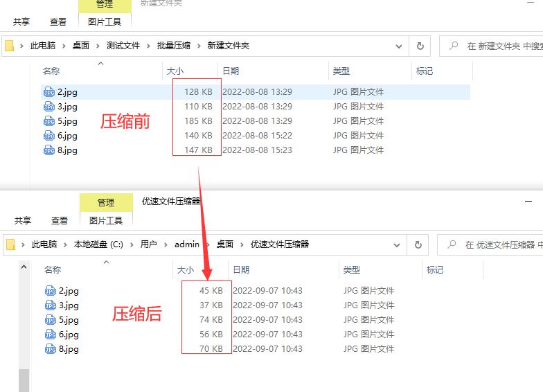Select 3.jpg icon in 优速文件压缩器 window
This screenshot has width=543, height=392.
51,305
